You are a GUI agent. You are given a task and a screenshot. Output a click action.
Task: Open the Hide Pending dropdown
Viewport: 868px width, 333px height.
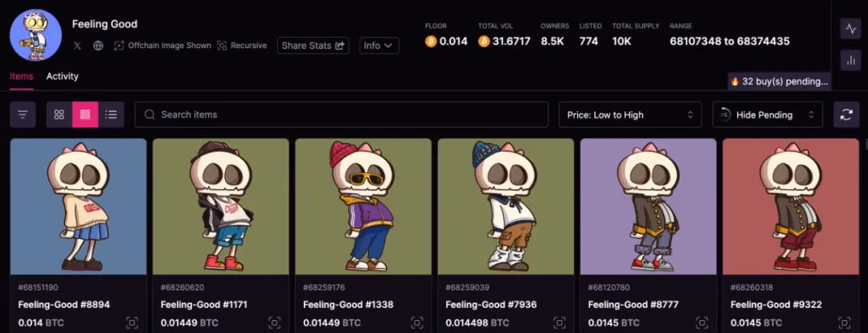[x=768, y=115]
